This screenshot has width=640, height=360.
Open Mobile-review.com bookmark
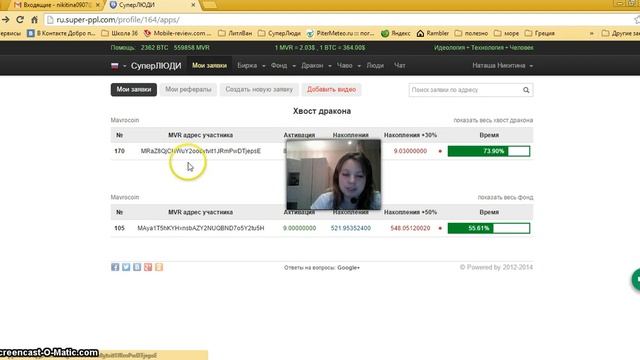tap(178, 33)
